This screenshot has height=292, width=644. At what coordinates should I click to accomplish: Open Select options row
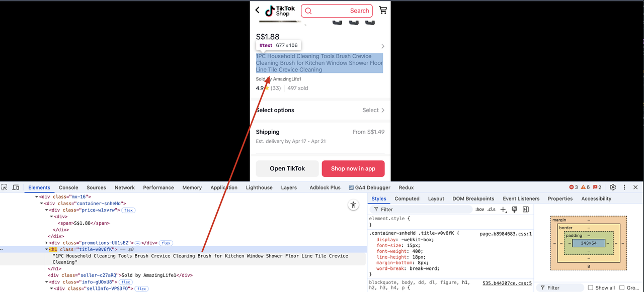click(x=320, y=110)
